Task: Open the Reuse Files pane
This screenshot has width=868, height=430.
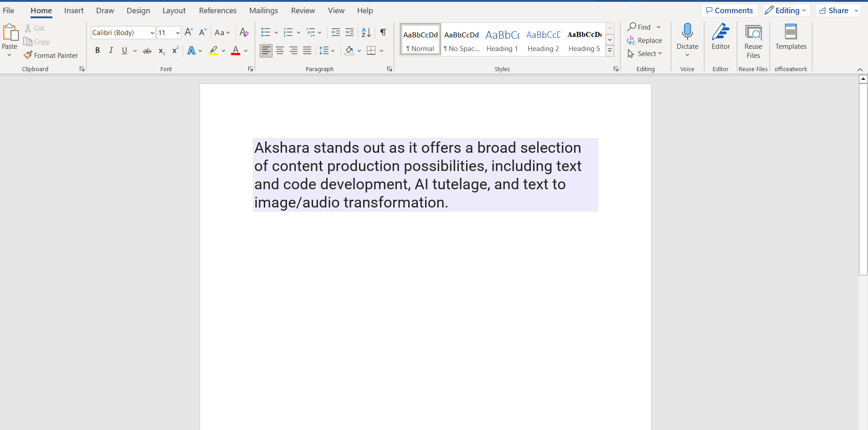Action: 753,41
